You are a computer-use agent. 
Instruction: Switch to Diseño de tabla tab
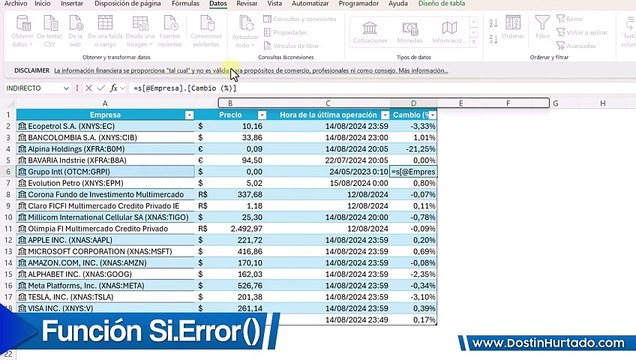442,4
